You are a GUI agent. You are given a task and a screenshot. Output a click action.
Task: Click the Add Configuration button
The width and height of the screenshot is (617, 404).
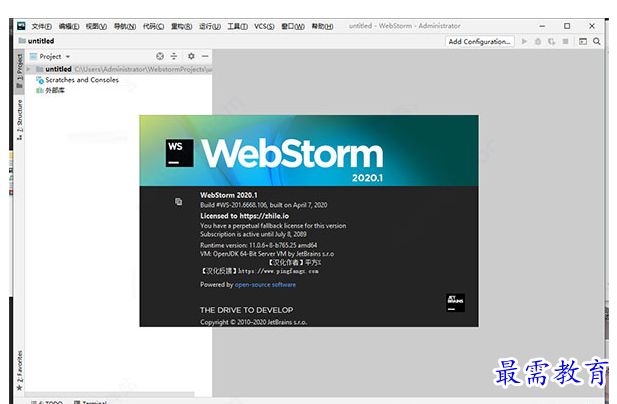tap(480, 41)
